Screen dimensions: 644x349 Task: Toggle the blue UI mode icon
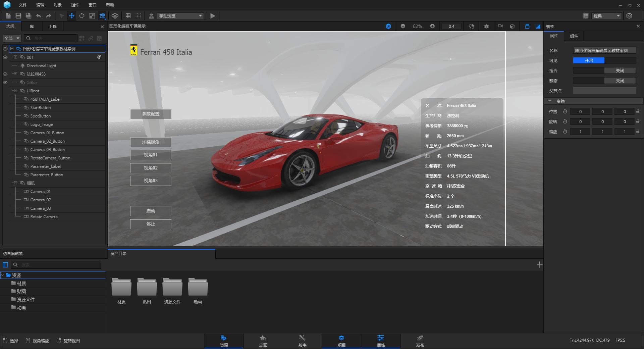(388, 26)
